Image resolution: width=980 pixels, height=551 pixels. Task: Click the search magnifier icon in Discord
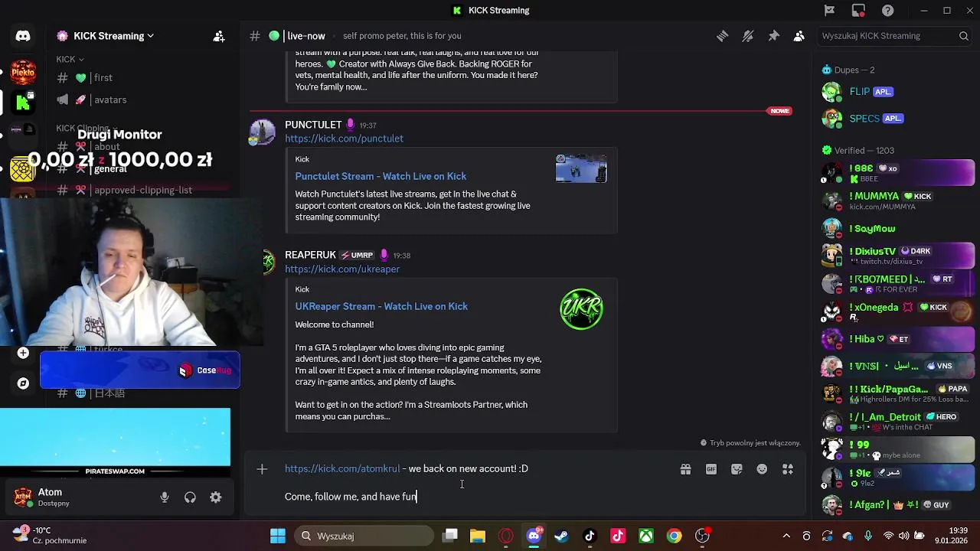tap(964, 36)
